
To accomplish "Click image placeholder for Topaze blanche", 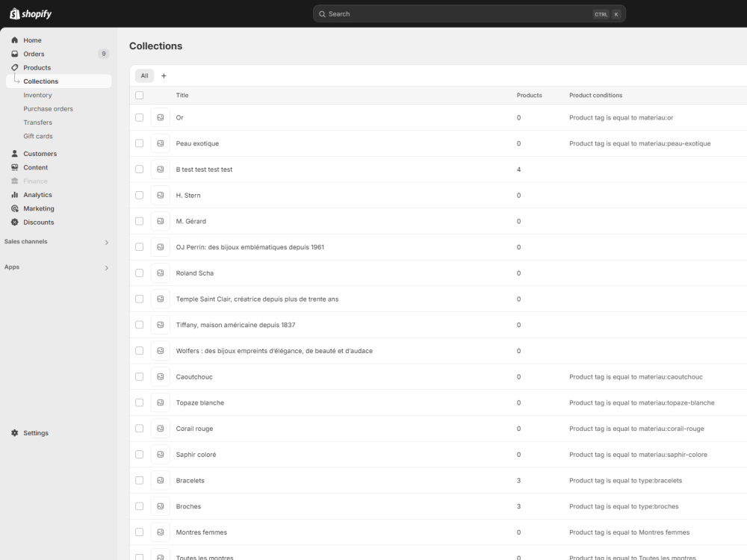I will point(161,402).
